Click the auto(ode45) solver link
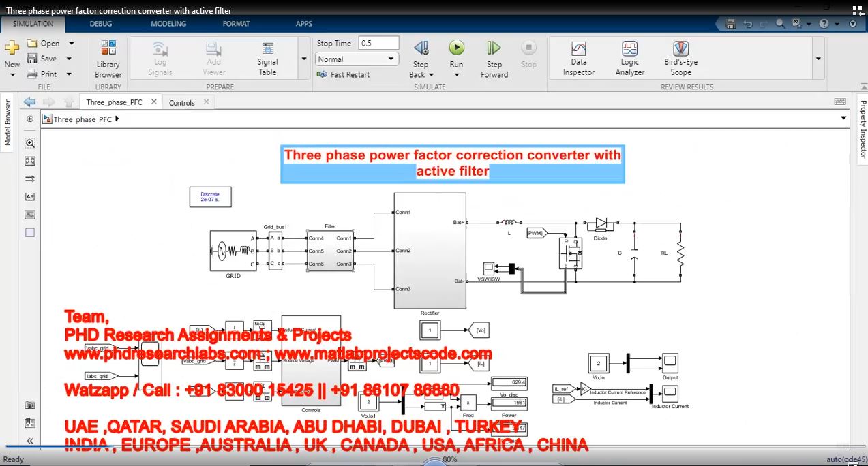 845,459
